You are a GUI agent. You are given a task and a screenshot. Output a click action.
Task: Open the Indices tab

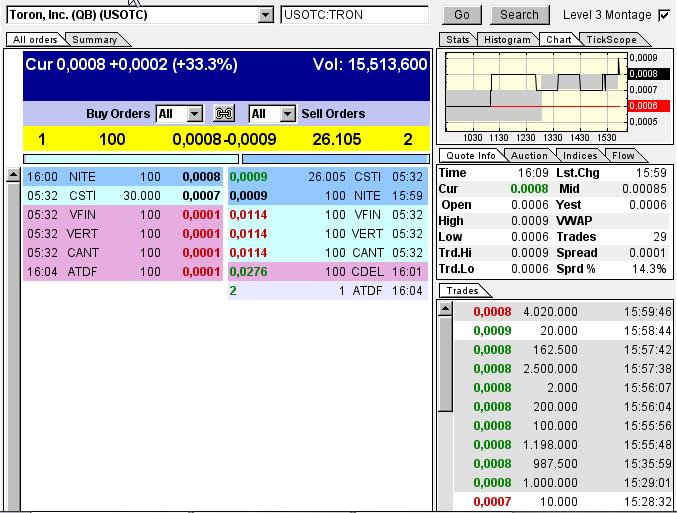[x=580, y=155]
